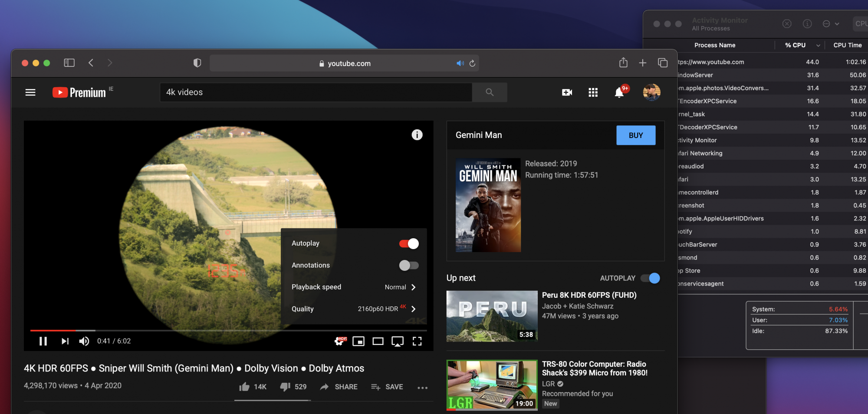Switch to miniplayer
The width and height of the screenshot is (868, 414).
(358, 341)
